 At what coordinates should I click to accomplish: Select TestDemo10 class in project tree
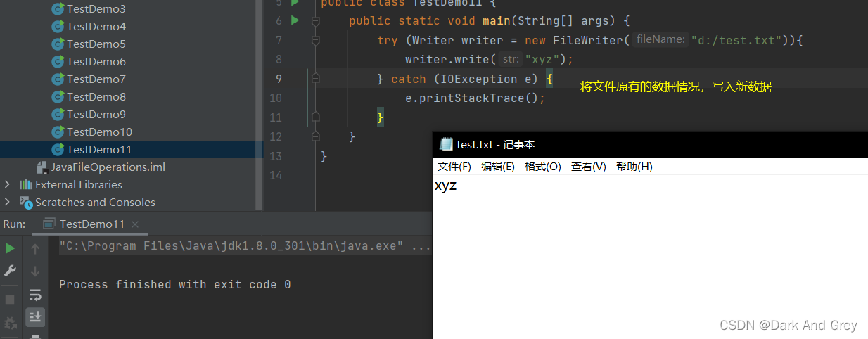[x=99, y=132]
